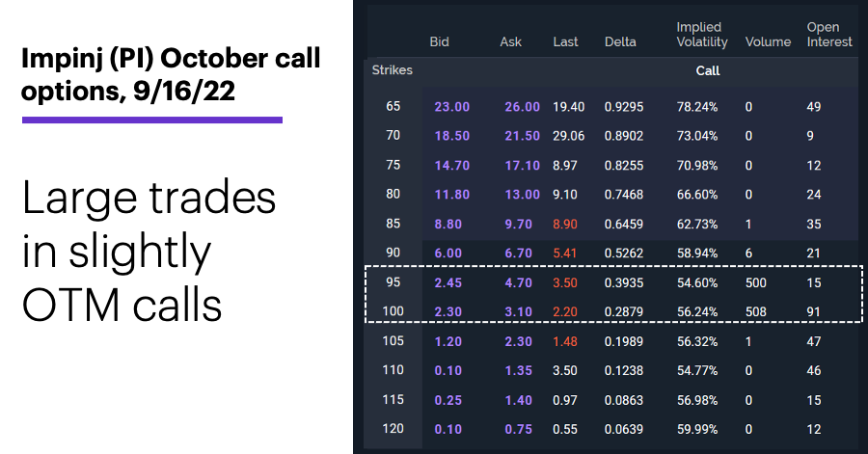This screenshot has height=454, width=868.
Task: Click the Strikes header label
Action: 392,70
